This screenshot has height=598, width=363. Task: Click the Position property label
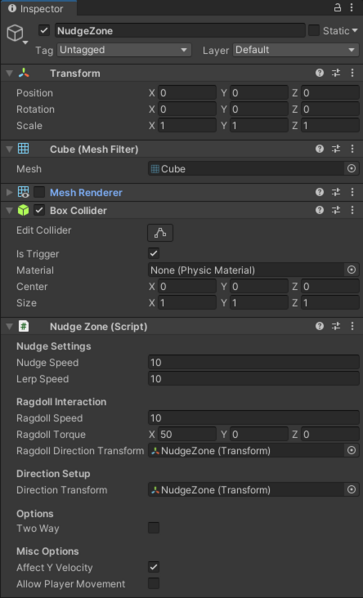point(34,93)
